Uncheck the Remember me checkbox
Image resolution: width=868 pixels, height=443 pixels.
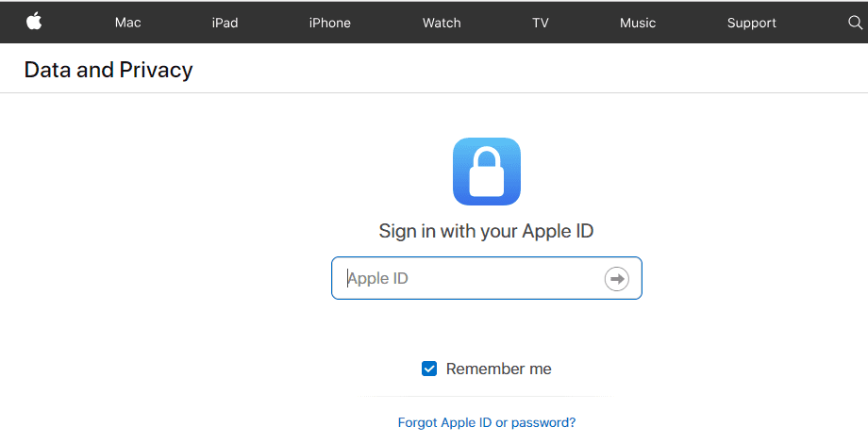(429, 369)
